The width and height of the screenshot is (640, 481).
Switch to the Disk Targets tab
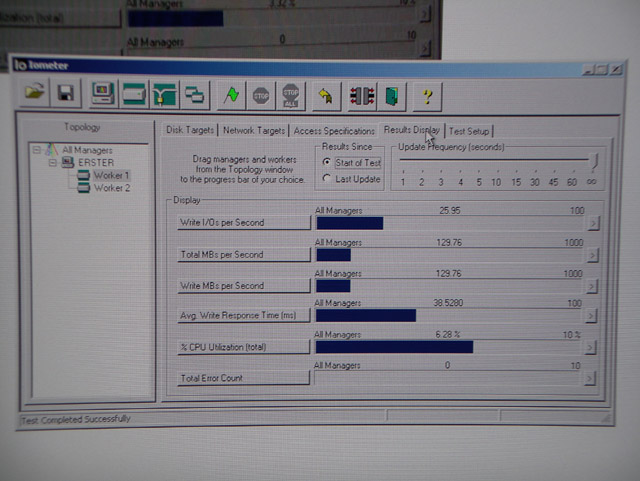click(190, 130)
